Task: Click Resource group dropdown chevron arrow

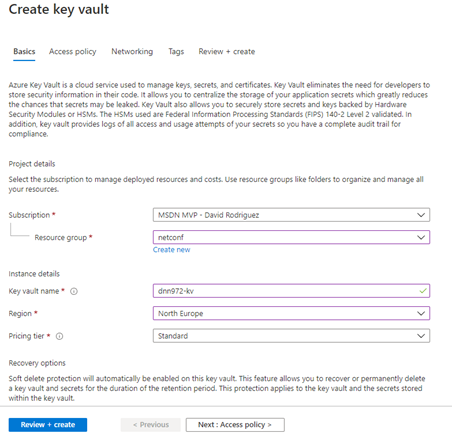Action: point(421,237)
